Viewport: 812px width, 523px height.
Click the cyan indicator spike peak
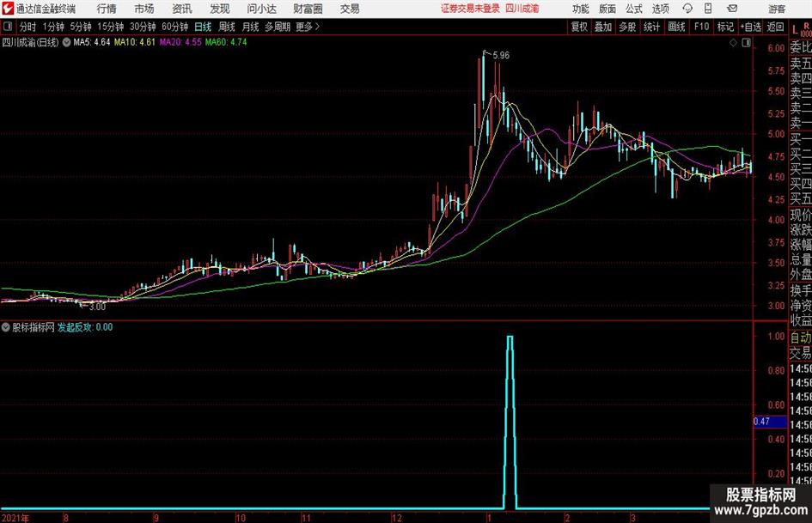(x=510, y=338)
